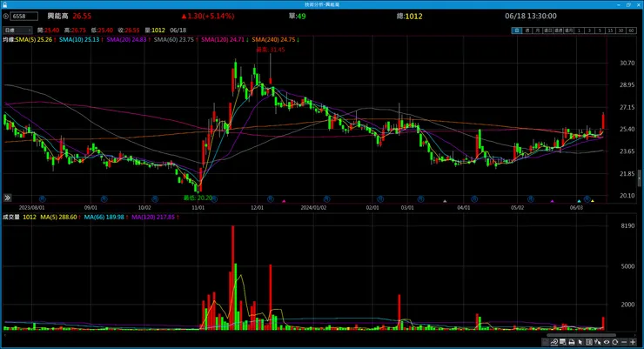
Task: Switch to 5-minute chart button
Action: [x=600, y=30]
